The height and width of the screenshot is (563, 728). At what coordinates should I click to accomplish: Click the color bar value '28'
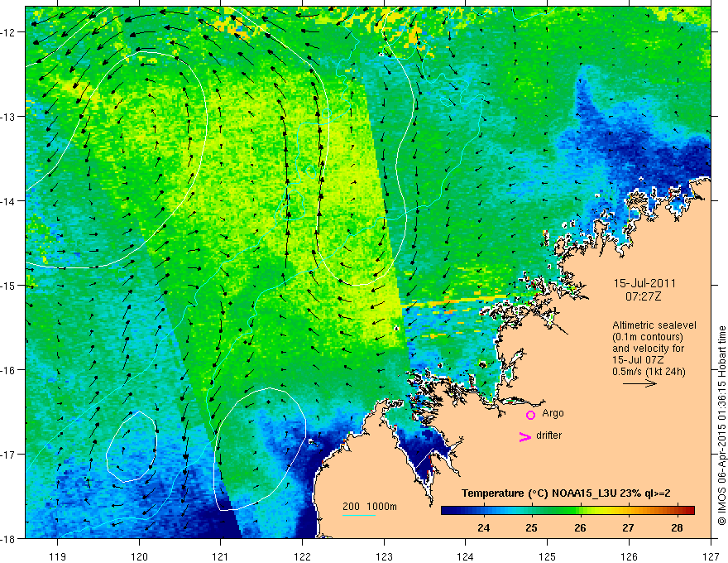(677, 528)
